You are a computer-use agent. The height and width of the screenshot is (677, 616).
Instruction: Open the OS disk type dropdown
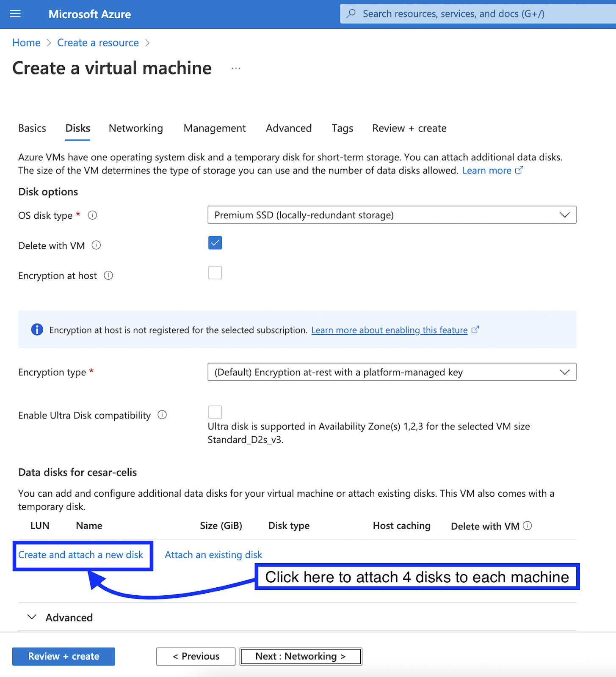click(392, 215)
